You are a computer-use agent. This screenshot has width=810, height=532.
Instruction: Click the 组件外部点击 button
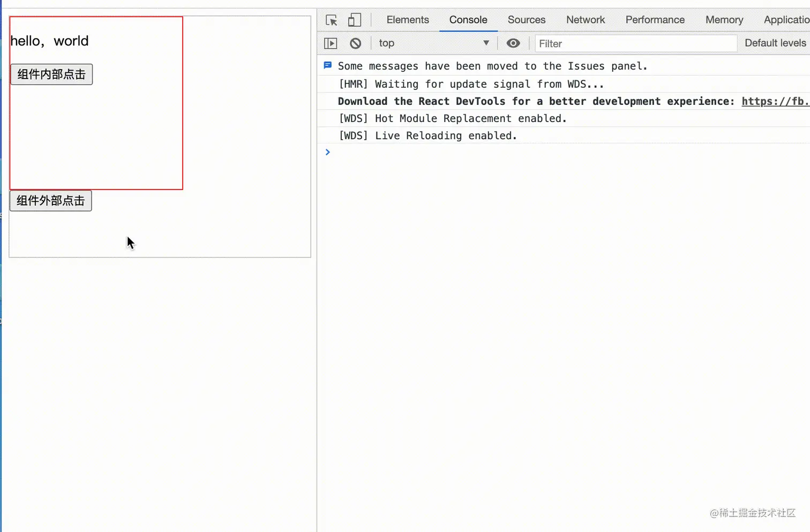[x=51, y=201]
